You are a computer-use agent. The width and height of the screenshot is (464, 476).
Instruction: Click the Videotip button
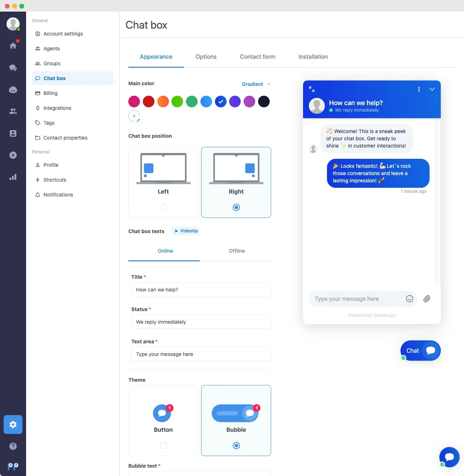(186, 231)
